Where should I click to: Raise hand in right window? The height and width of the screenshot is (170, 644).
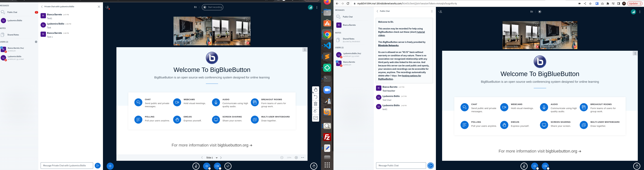(637, 166)
